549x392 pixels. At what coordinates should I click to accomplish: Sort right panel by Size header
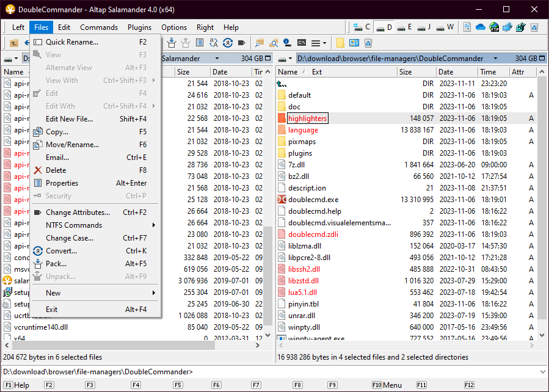pos(405,72)
